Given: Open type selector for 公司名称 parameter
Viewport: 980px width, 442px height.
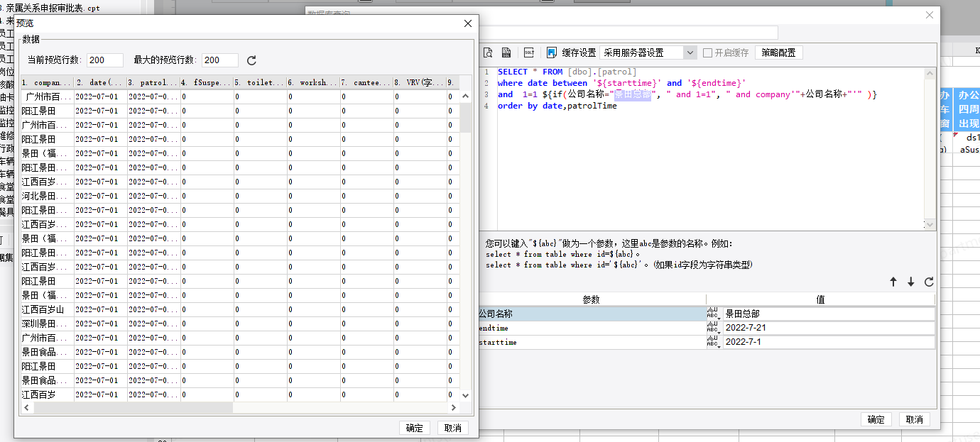Looking at the screenshot, I should (713, 314).
